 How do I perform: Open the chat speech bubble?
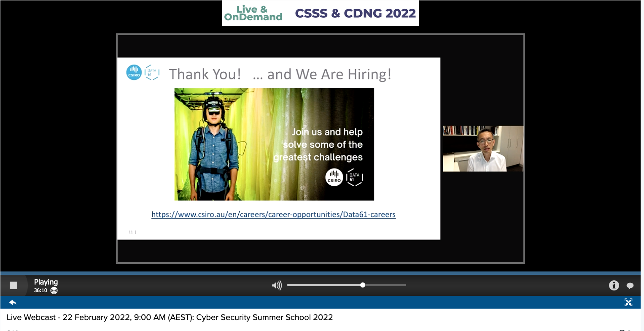[x=630, y=286]
